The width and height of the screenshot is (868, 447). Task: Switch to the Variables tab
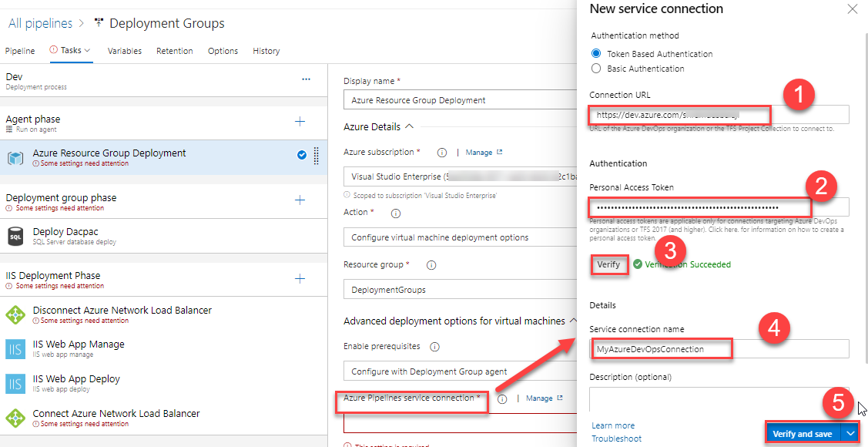125,51
